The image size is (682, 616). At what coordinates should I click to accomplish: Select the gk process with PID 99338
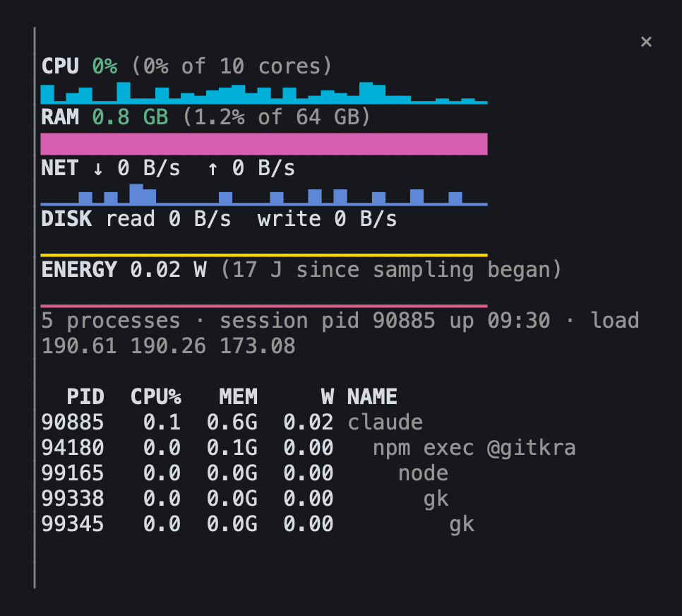(x=436, y=499)
